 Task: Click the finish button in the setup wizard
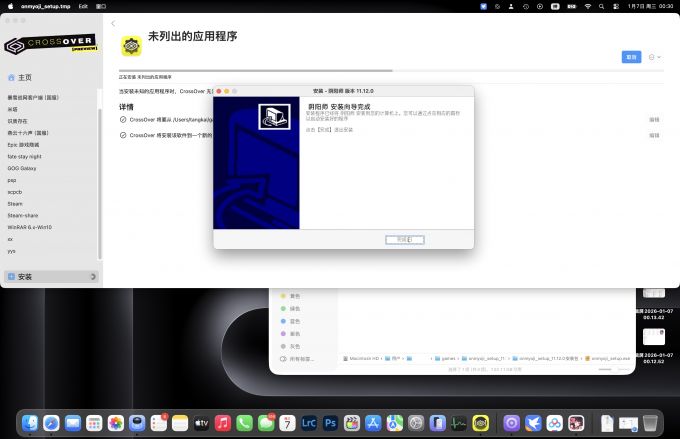(405, 239)
